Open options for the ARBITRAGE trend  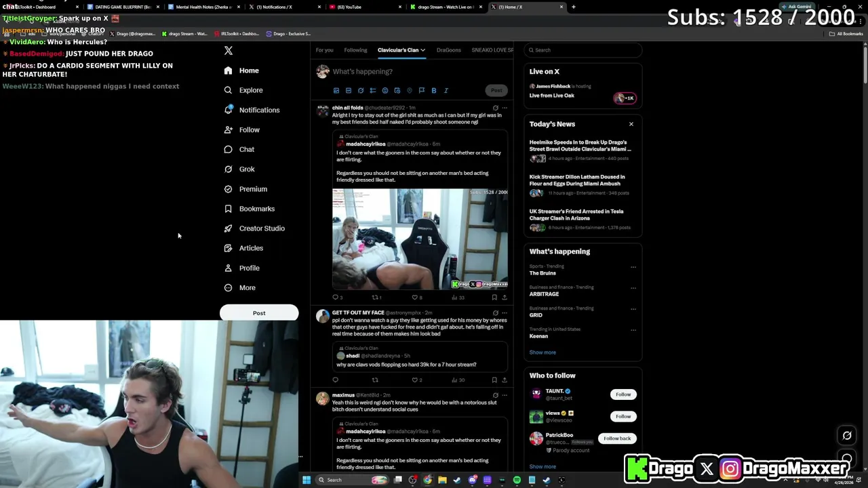(633, 288)
